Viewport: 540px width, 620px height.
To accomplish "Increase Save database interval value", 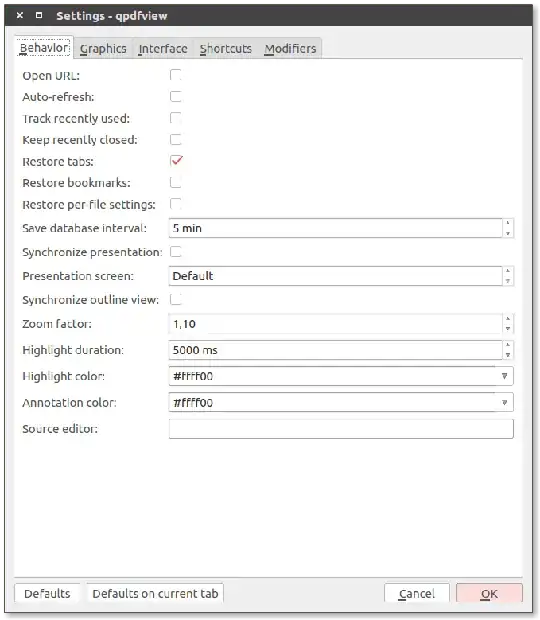I will [x=508, y=223].
